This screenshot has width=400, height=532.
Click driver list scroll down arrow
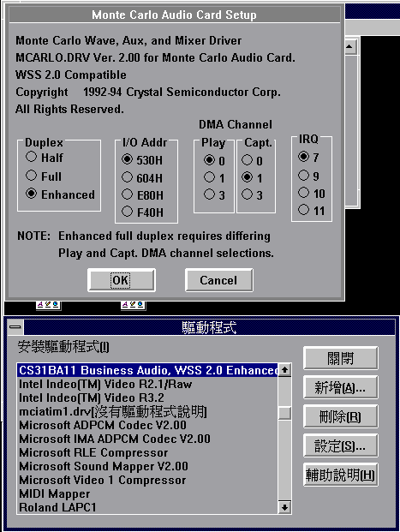pyautogui.click(x=284, y=507)
